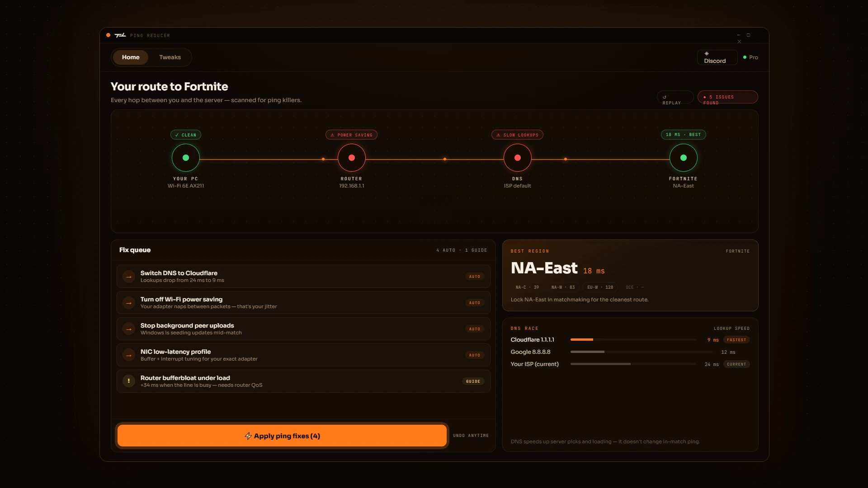
Task: Click the '9 ms' Cloudflare value
Action: tap(713, 340)
